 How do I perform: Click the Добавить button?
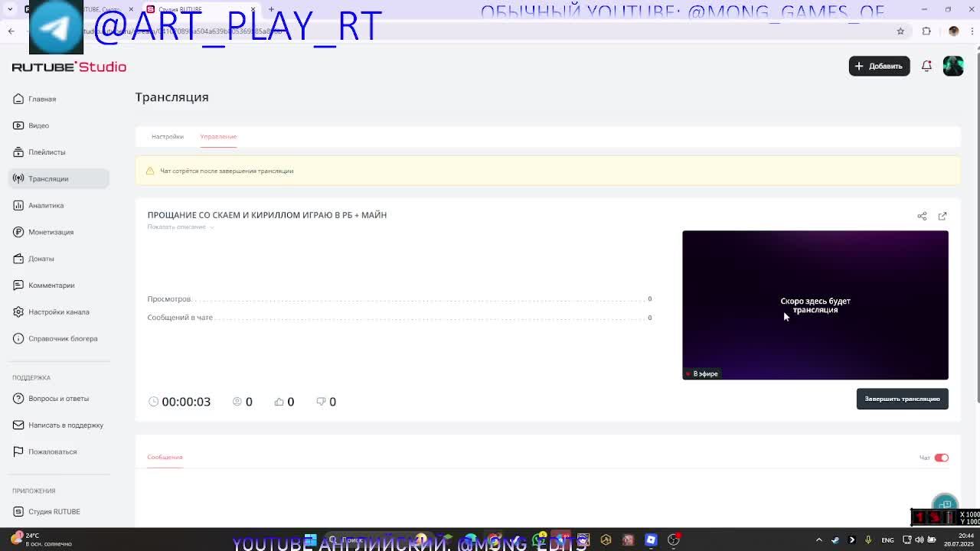click(x=879, y=66)
